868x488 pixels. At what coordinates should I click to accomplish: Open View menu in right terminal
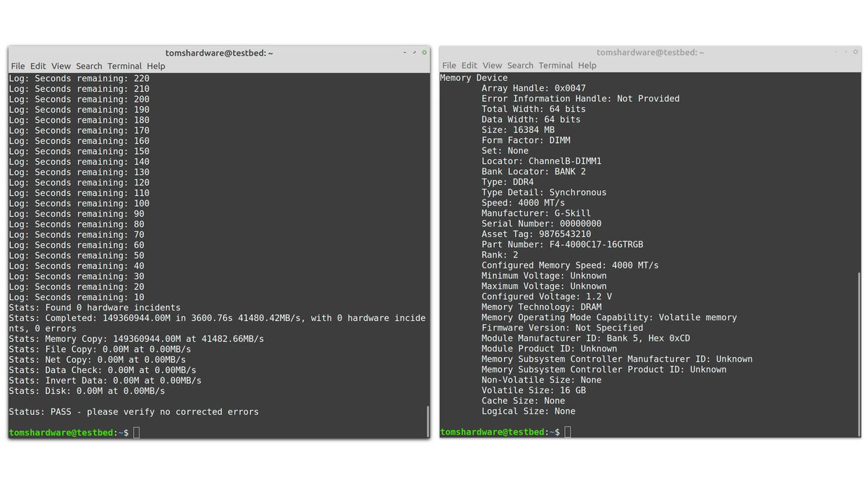492,65
